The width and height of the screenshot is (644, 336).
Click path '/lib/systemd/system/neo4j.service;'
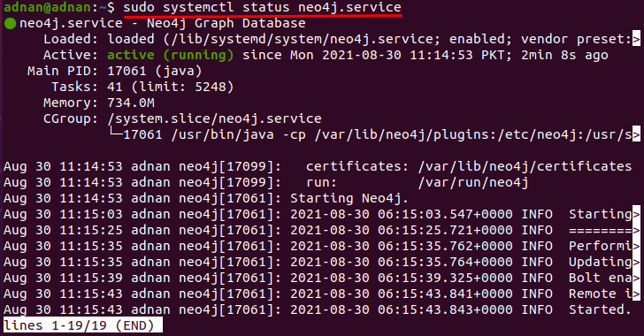click(x=303, y=40)
